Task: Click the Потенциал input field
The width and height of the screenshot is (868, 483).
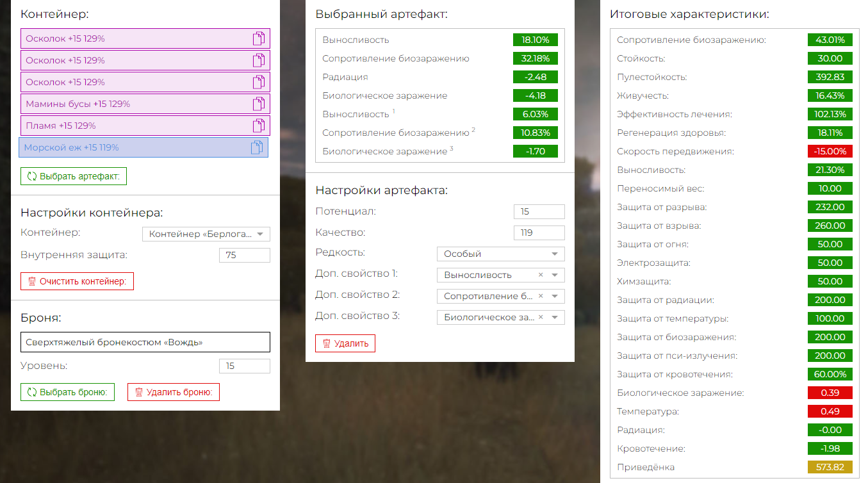Action: pyautogui.click(x=539, y=212)
